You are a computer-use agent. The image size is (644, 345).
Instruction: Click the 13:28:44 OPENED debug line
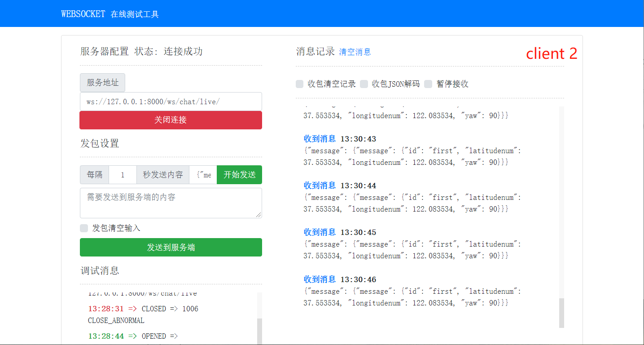(133, 336)
